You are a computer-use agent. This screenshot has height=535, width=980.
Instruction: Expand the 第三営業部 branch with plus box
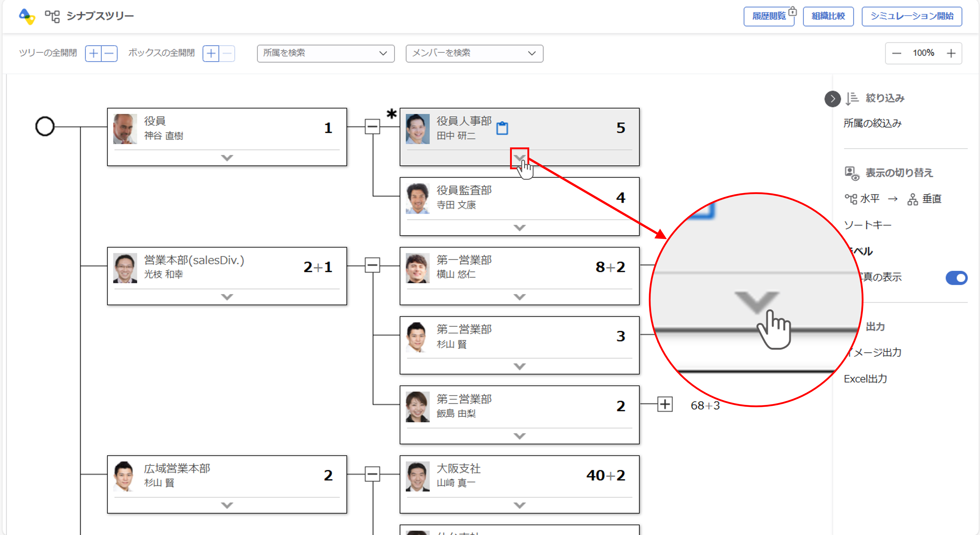pyautogui.click(x=665, y=404)
